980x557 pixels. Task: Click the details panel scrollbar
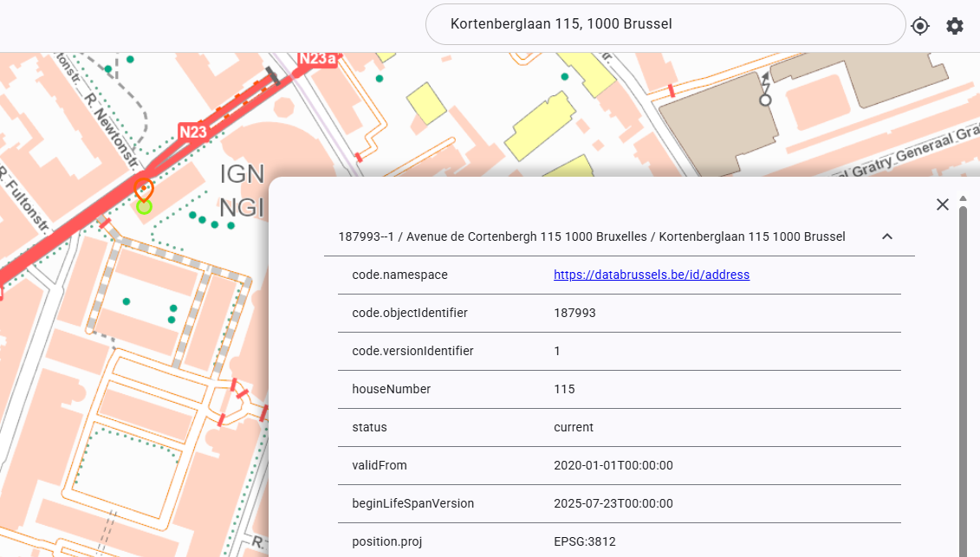964,381
